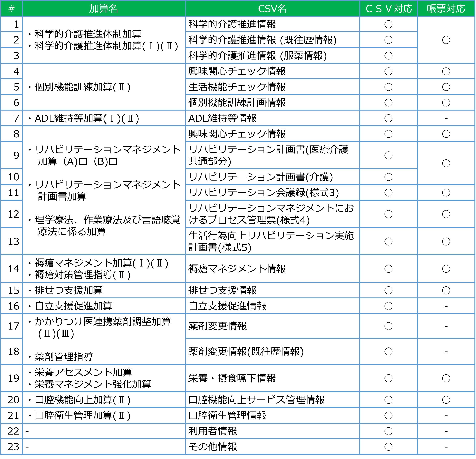The image size is (476, 459).
Task: Click the 個別機能訓練加算(Ⅱ) cell
Action: (104, 87)
